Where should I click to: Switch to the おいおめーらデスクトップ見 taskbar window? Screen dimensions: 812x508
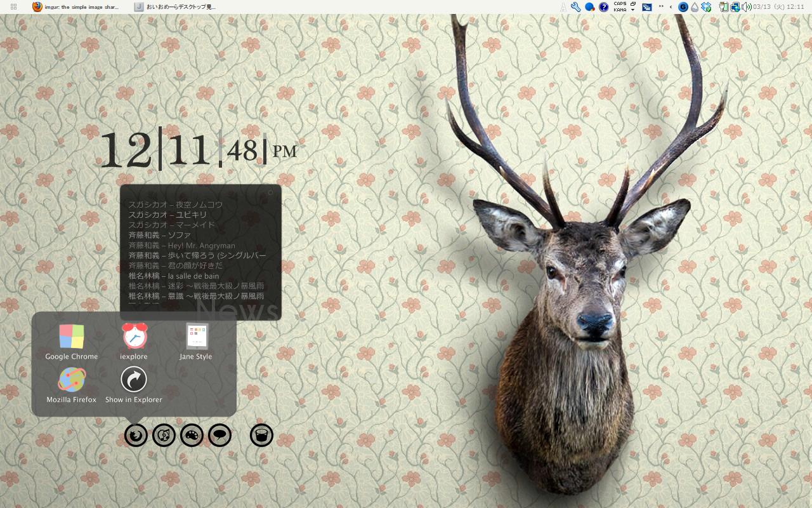(176, 7)
